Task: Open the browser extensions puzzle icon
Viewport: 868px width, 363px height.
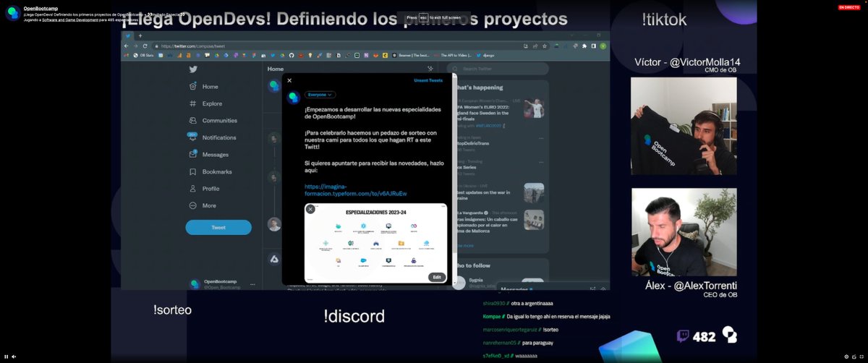Action: pos(584,46)
